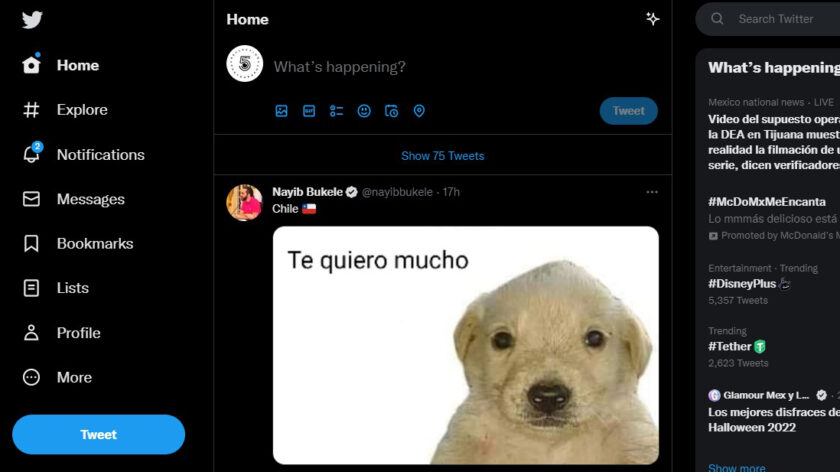Click 5,357 Tweets count
This screenshot has height=472, width=840.
point(738,301)
